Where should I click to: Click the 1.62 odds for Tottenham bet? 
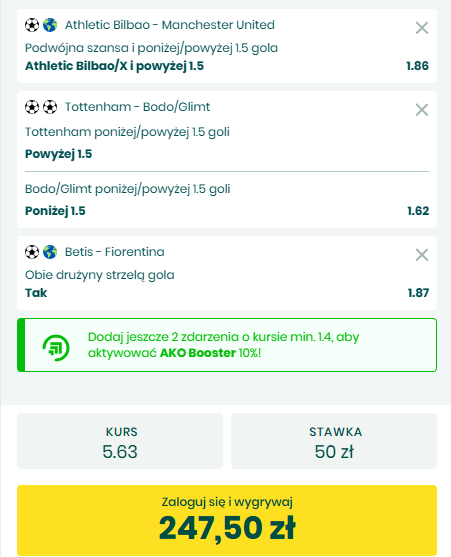point(418,211)
